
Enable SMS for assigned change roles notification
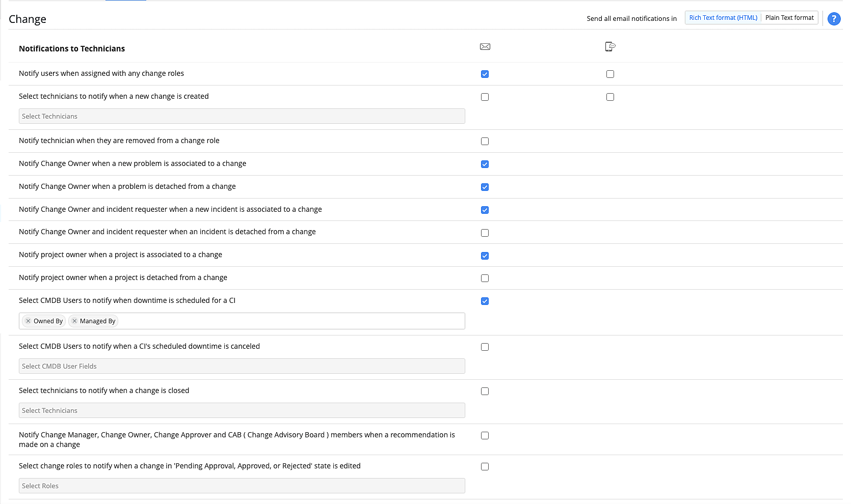[x=610, y=74]
